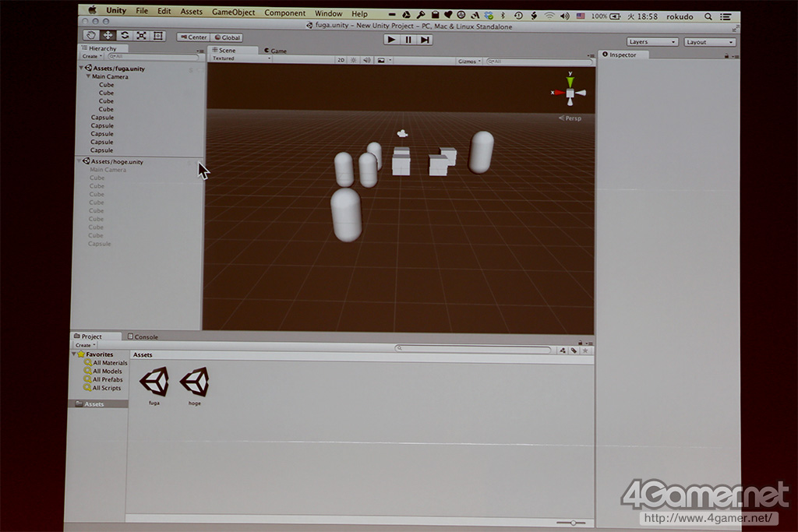Select the Rect transform tool
This screenshot has width=798, height=532.
[x=158, y=36]
